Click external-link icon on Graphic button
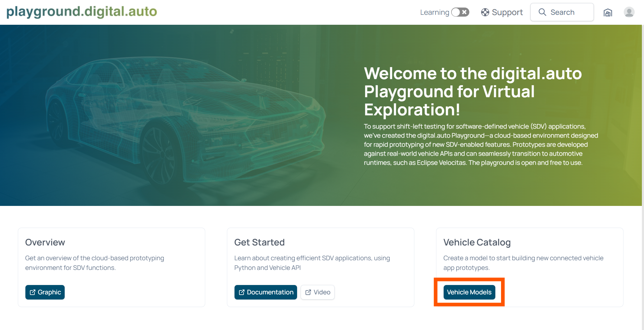The height and width of the screenshot is (330, 644). pyautogui.click(x=32, y=292)
